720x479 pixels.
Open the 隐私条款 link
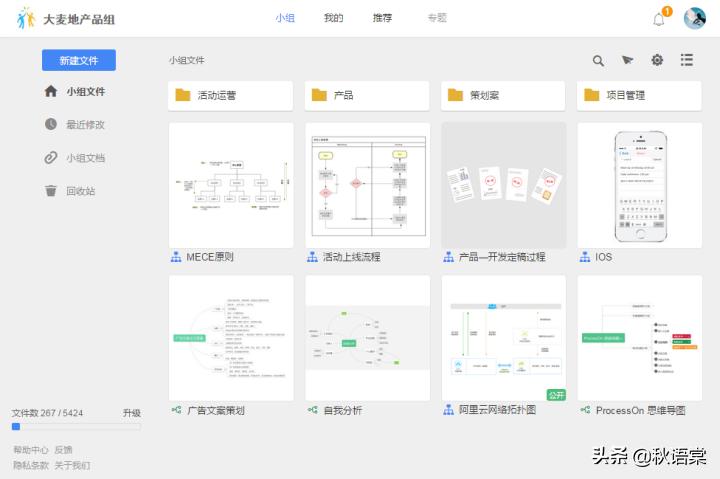click(31, 465)
